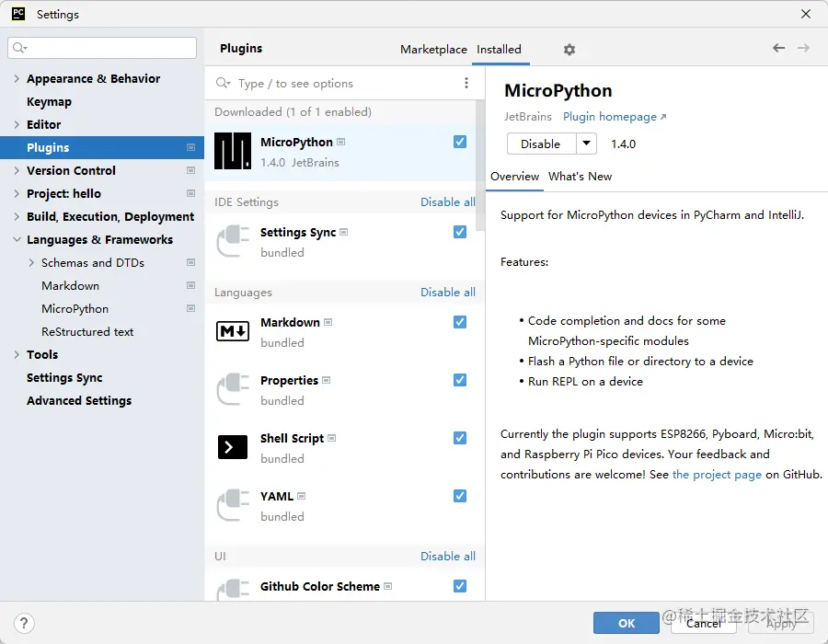Disable the MicroPython plugin checkbox
Image resolution: width=828 pixels, height=644 pixels.
[x=459, y=142]
